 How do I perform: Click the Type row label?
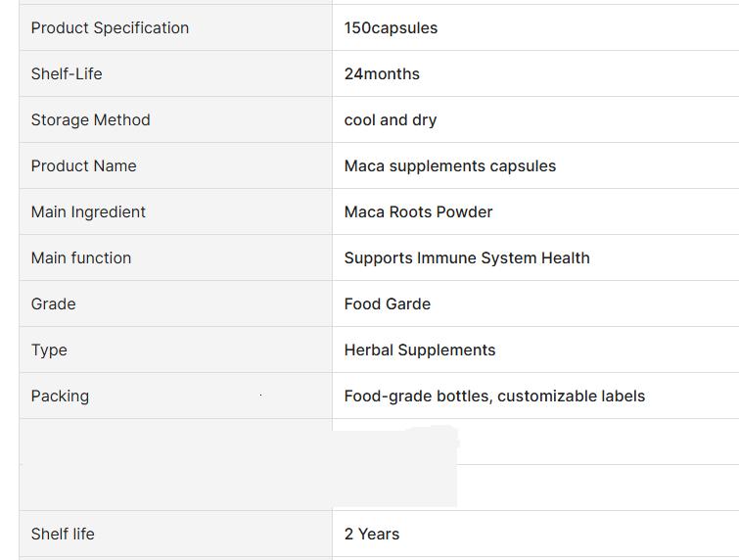49,350
